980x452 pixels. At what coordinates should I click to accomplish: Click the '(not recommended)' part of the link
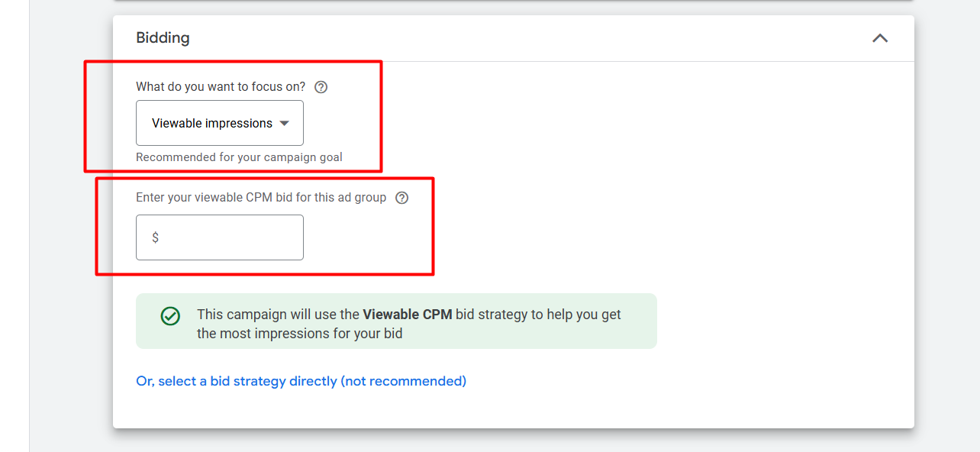[x=403, y=381]
